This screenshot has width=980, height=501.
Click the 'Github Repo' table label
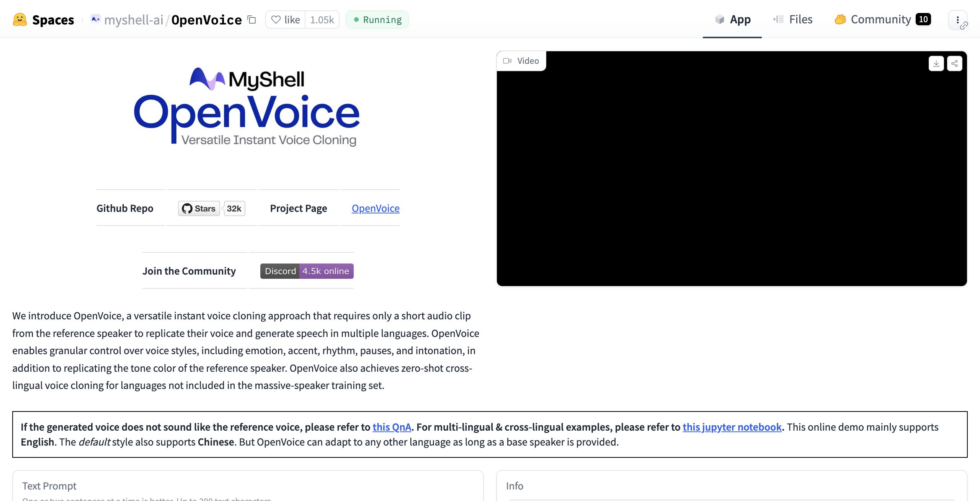click(x=125, y=208)
